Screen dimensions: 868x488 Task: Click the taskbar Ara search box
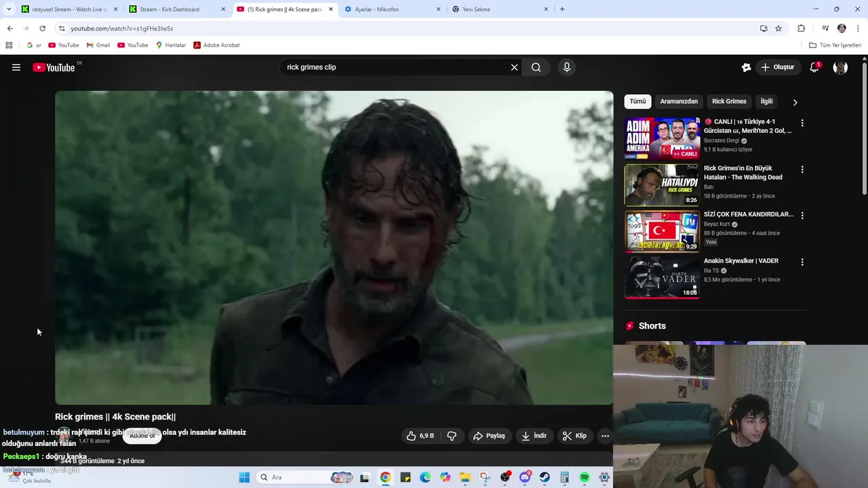pyautogui.click(x=305, y=477)
